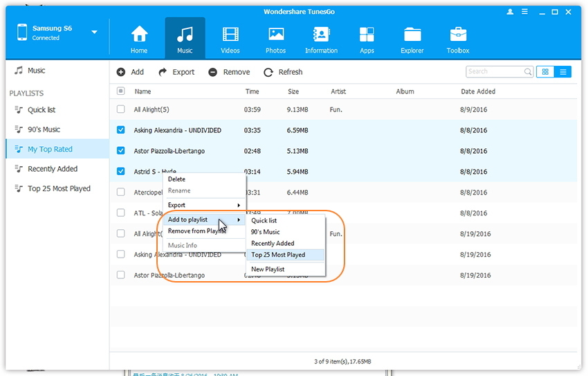Sort by the Size column header
Screen dimensions: 588x376
tap(293, 91)
